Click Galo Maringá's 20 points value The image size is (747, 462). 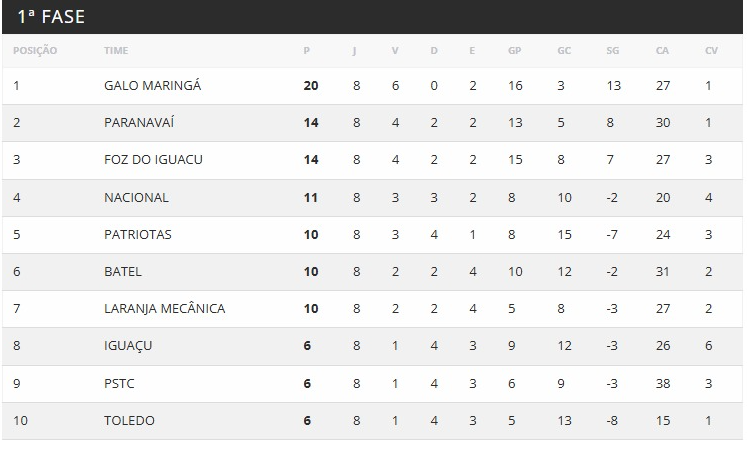pyautogui.click(x=310, y=86)
